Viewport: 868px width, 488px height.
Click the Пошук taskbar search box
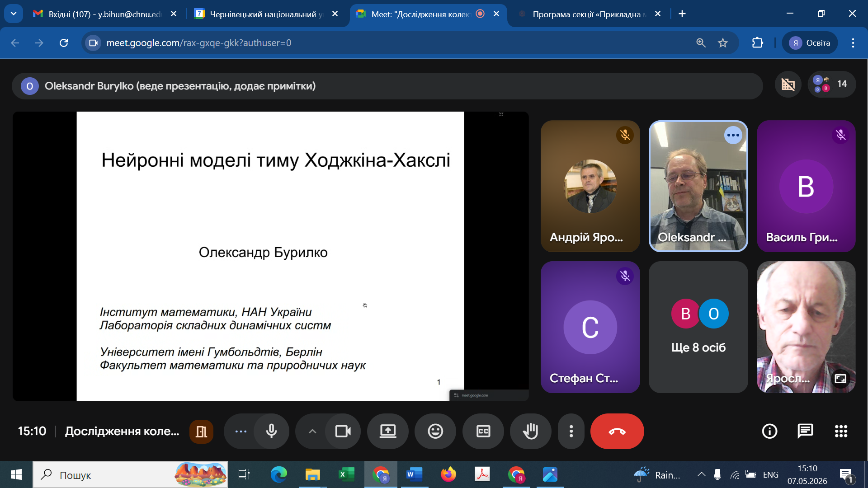click(130, 474)
